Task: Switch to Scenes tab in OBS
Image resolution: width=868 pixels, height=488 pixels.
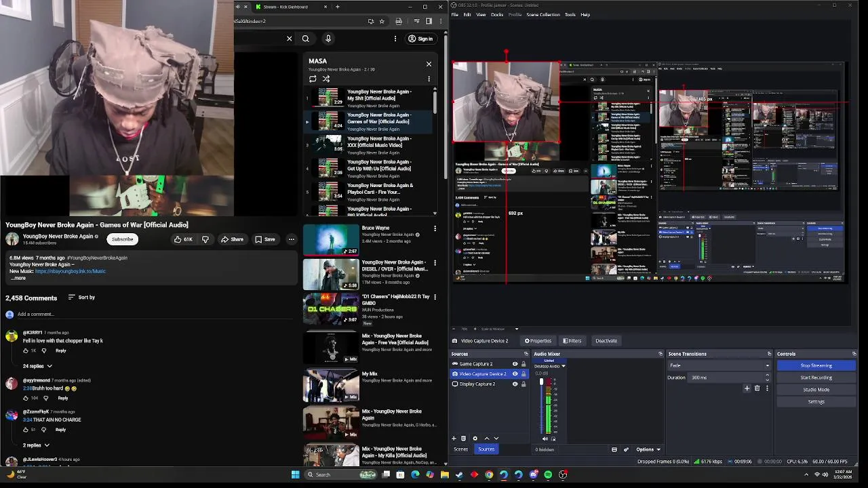Action: click(x=461, y=449)
